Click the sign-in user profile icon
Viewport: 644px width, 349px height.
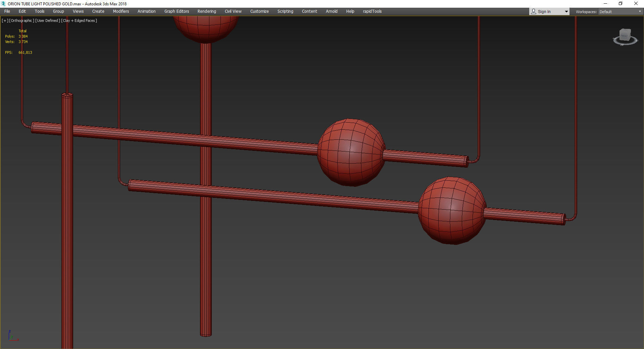coord(534,11)
